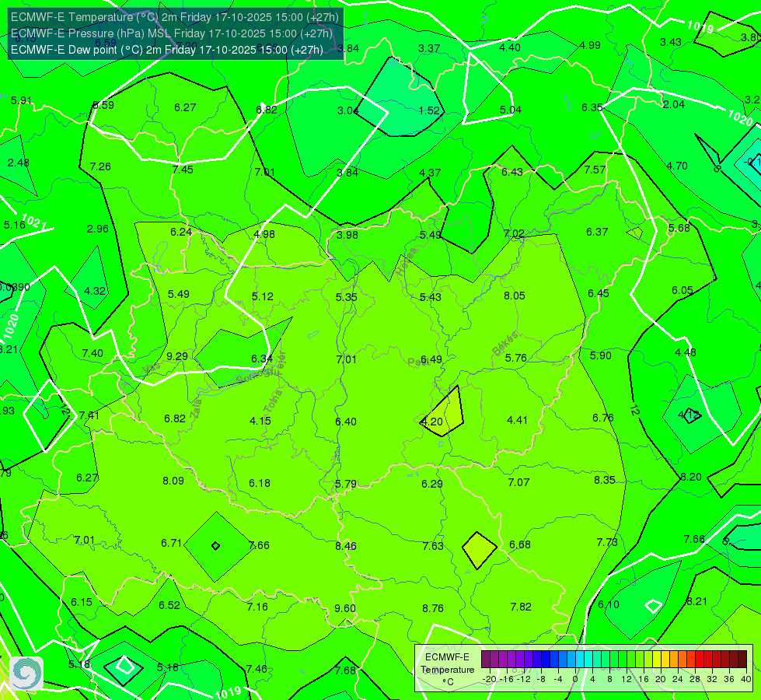Click the 7.45 dew point value
Viewport: 761px width, 700px height.
[x=183, y=170]
